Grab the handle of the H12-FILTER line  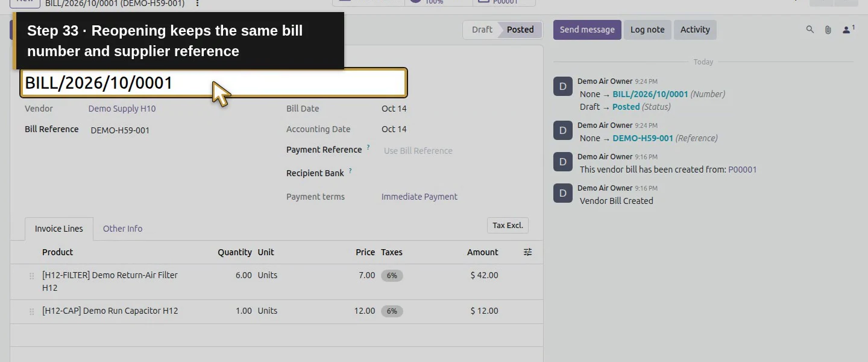click(x=31, y=276)
